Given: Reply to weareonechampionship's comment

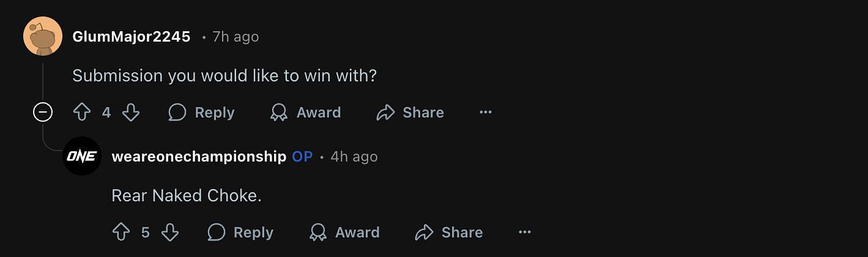Looking at the screenshot, I should point(240,233).
